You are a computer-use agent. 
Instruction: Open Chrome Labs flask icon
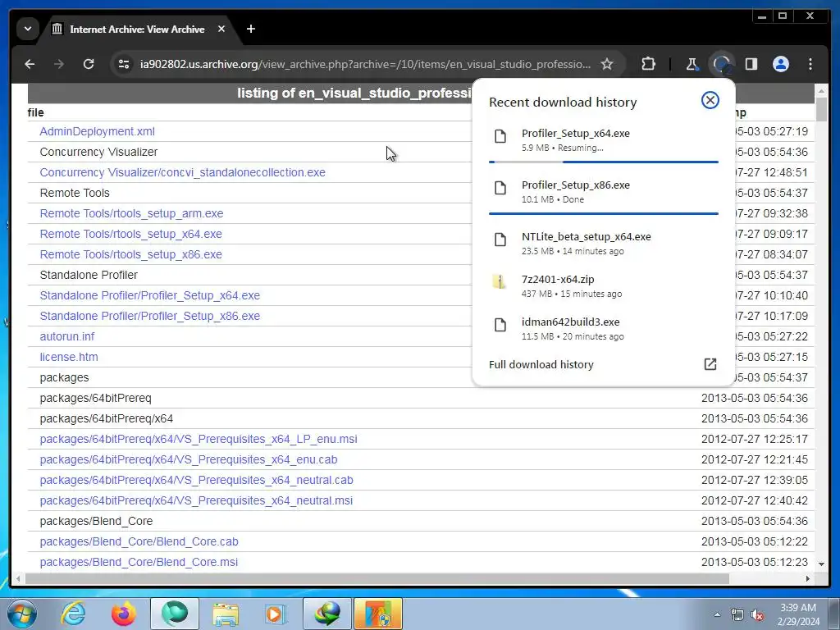tap(692, 64)
